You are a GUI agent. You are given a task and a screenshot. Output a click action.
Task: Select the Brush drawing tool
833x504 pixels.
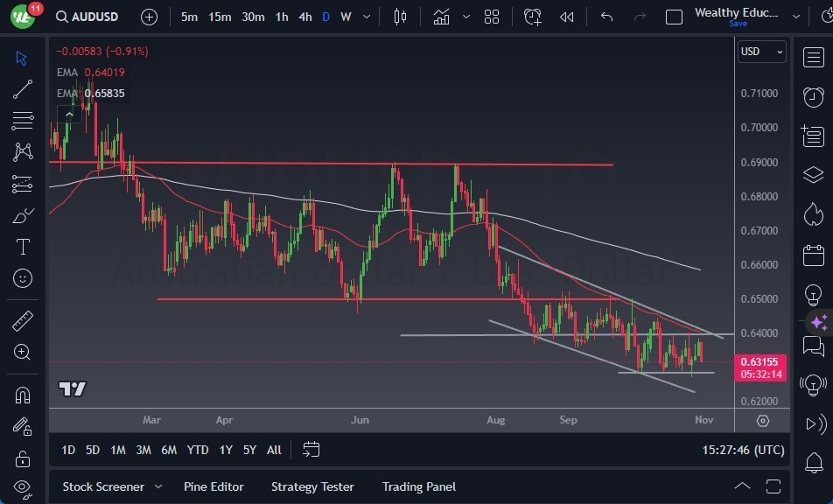tap(22, 214)
